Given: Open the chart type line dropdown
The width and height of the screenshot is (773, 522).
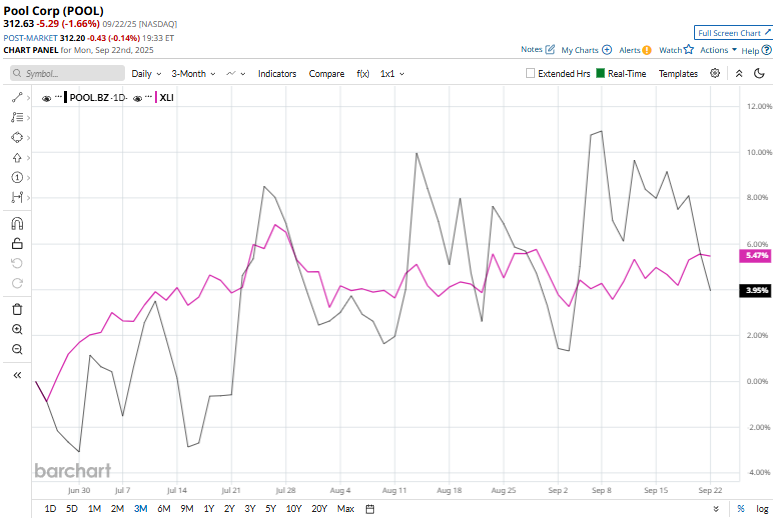Looking at the screenshot, I should pyautogui.click(x=236, y=73).
